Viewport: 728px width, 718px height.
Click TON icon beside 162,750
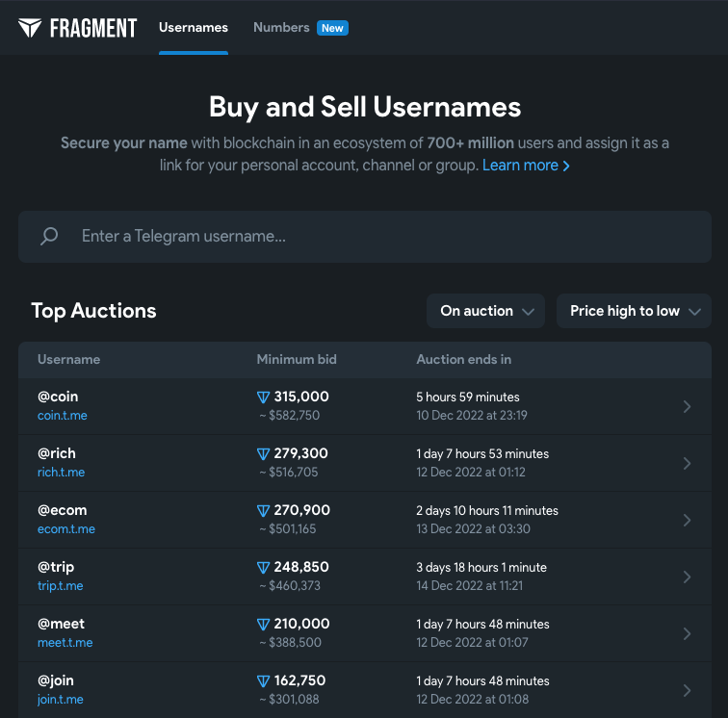[x=263, y=681]
